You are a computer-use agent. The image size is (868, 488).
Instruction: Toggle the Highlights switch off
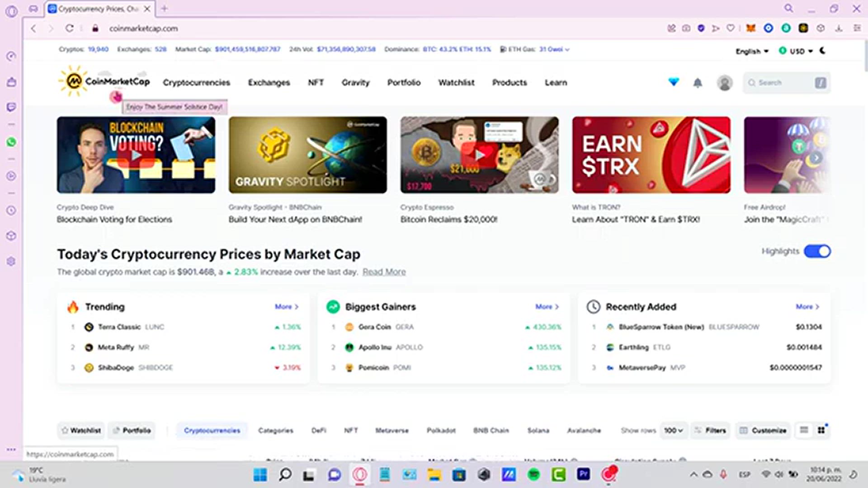817,251
